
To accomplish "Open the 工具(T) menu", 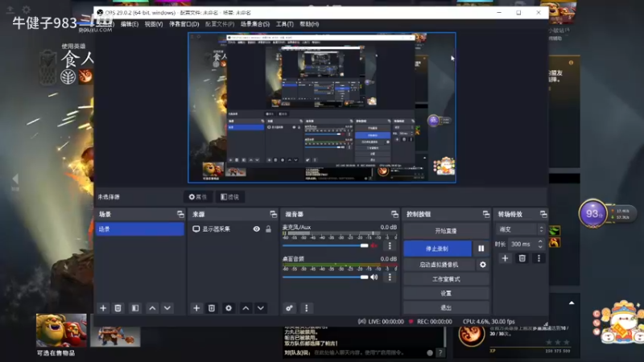I will [x=285, y=24].
